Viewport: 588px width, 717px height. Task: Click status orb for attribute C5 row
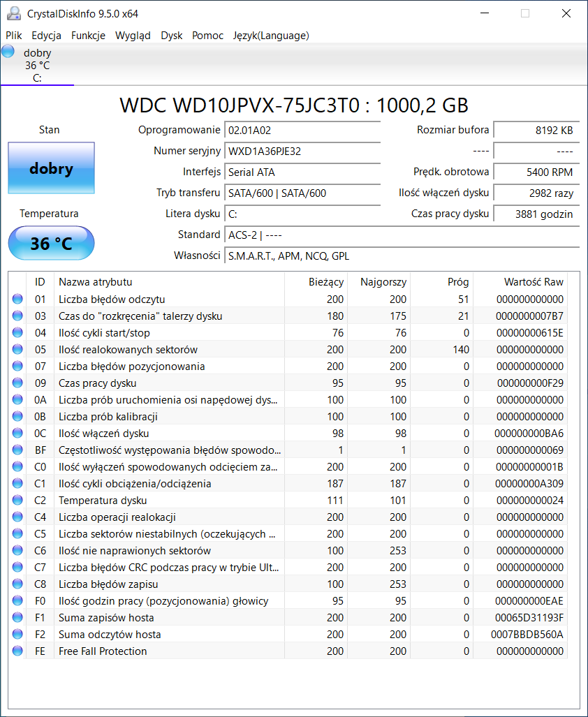pyautogui.click(x=17, y=533)
